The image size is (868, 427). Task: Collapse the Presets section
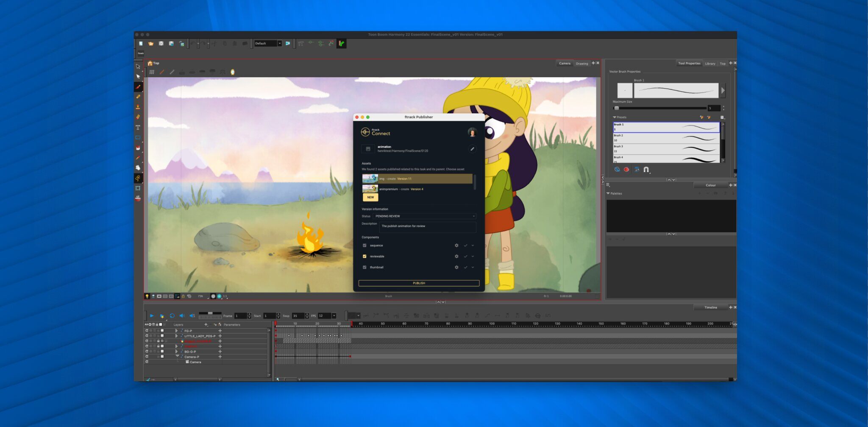pos(615,117)
